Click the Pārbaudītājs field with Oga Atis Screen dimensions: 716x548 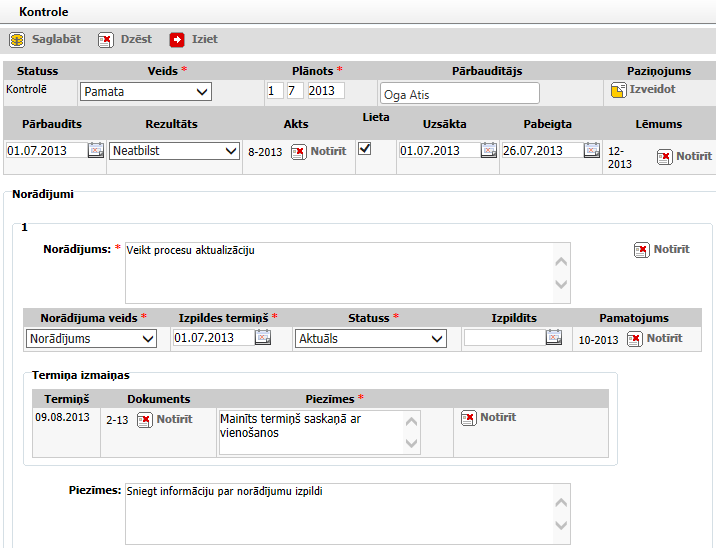[x=459, y=93]
